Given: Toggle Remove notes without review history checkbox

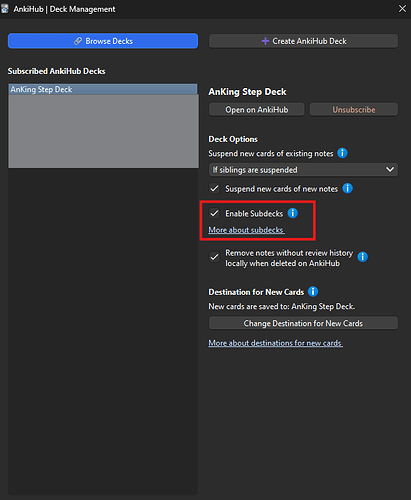Looking at the screenshot, I should pos(214,257).
